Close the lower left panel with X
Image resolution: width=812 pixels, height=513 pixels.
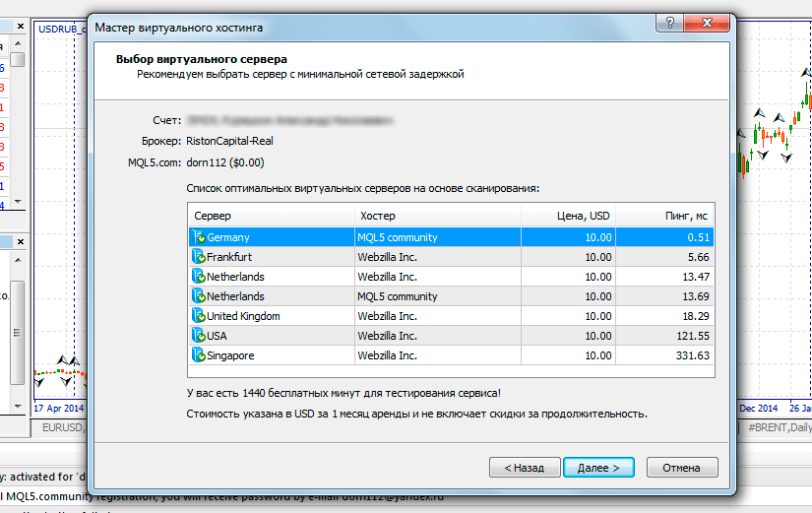21,241
